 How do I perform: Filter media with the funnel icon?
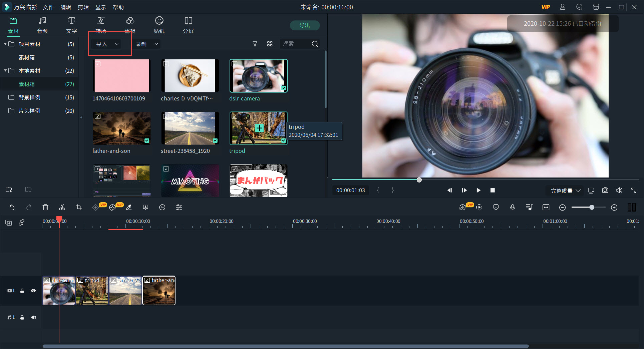point(255,44)
